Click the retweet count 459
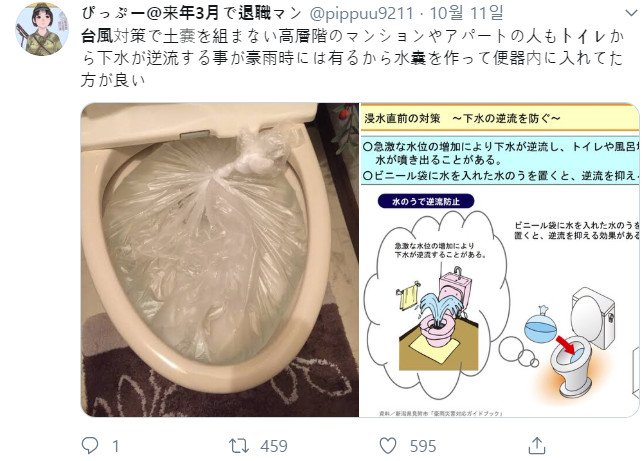Screen dimensions: 643x461 [x=274, y=446]
